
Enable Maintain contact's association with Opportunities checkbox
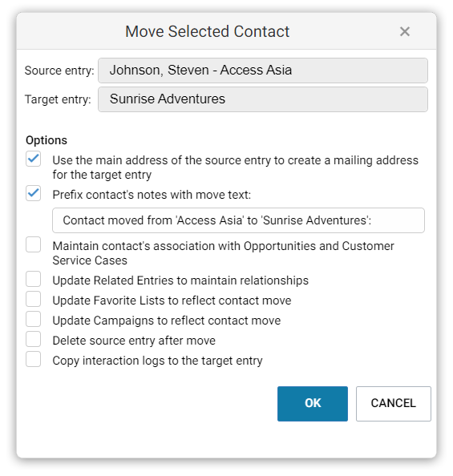click(x=33, y=244)
